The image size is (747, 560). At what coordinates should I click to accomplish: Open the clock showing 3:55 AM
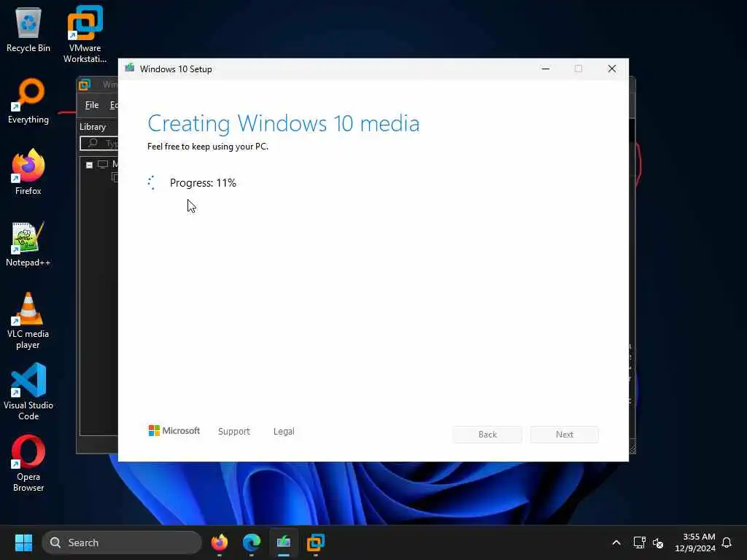coord(694,542)
